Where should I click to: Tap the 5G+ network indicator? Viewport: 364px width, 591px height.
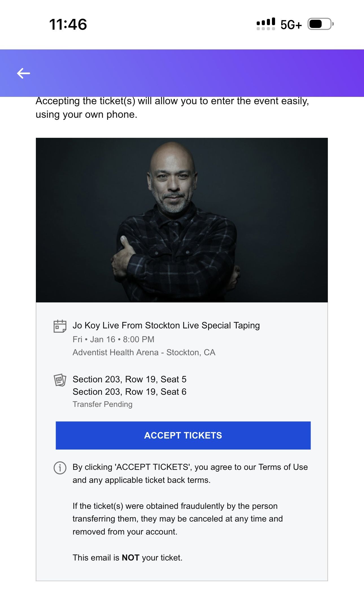coord(291,25)
